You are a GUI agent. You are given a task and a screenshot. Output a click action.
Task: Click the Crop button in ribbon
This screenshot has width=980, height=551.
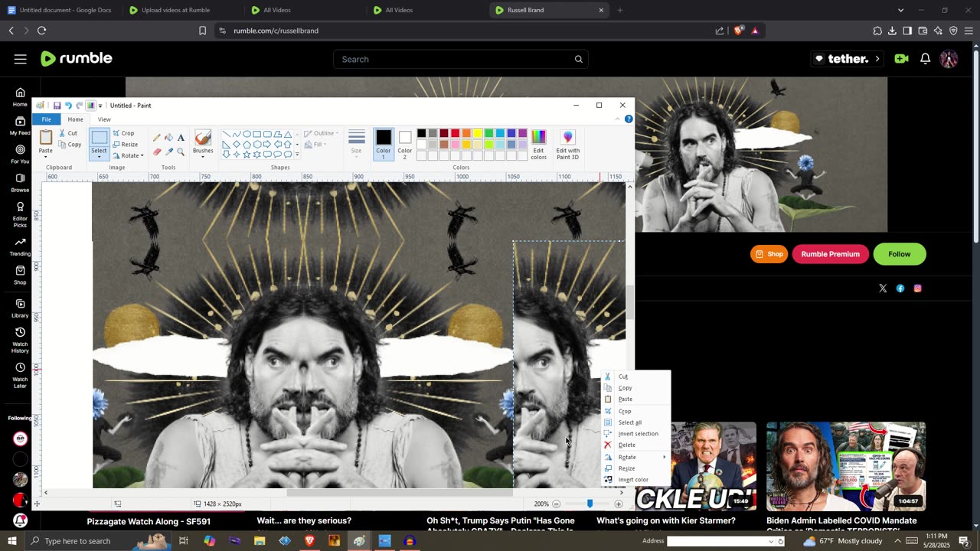(x=124, y=133)
